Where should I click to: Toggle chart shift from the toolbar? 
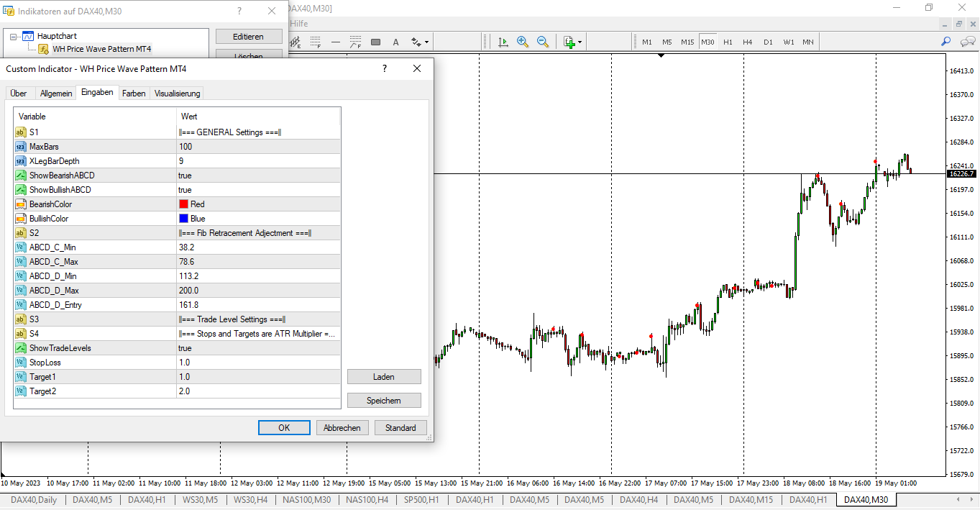(503, 42)
